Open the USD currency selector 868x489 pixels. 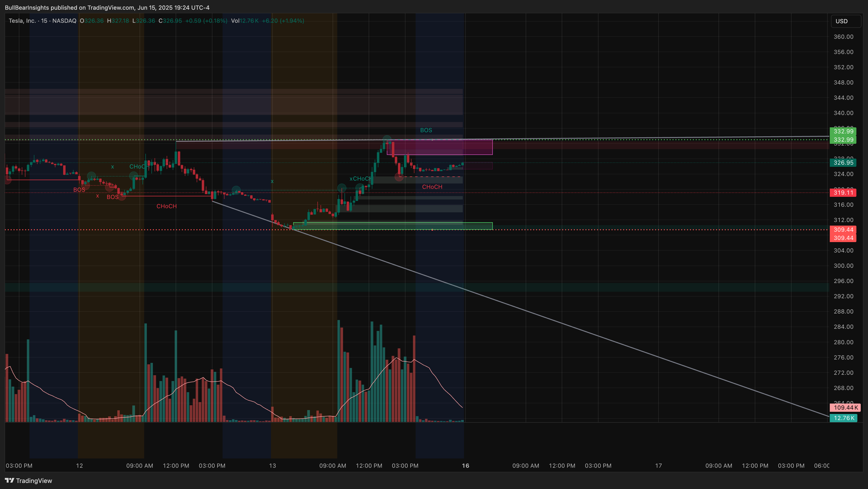pyautogui.click(x=846, y=21)
